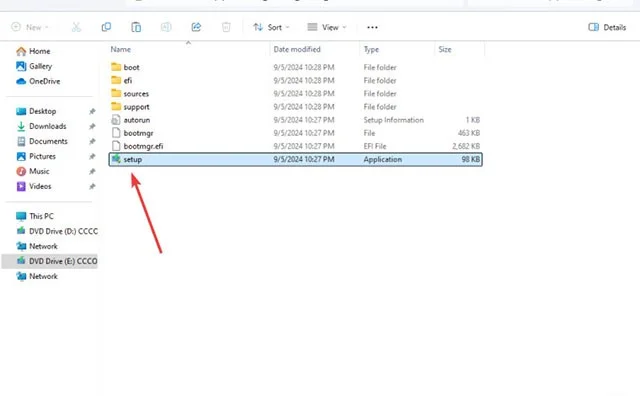Click the pin icon beside Downloads
This screenshot has width=640, height=396.
pos(92,127)
